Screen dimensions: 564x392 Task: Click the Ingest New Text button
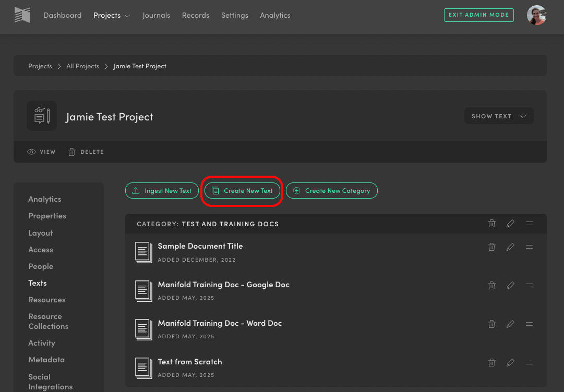point(162,190)
